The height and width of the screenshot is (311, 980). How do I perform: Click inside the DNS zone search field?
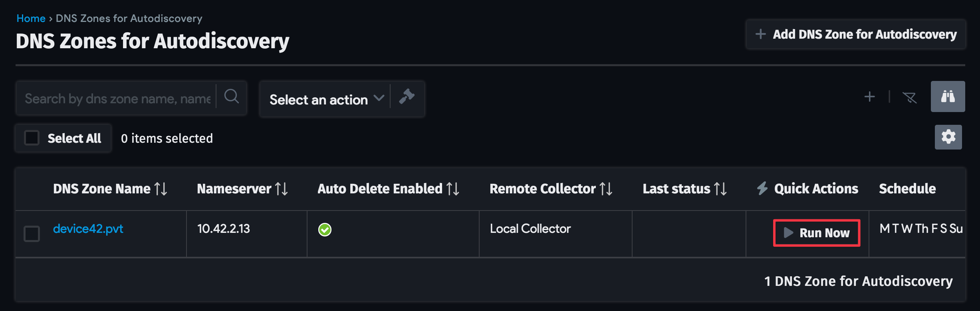116,98
